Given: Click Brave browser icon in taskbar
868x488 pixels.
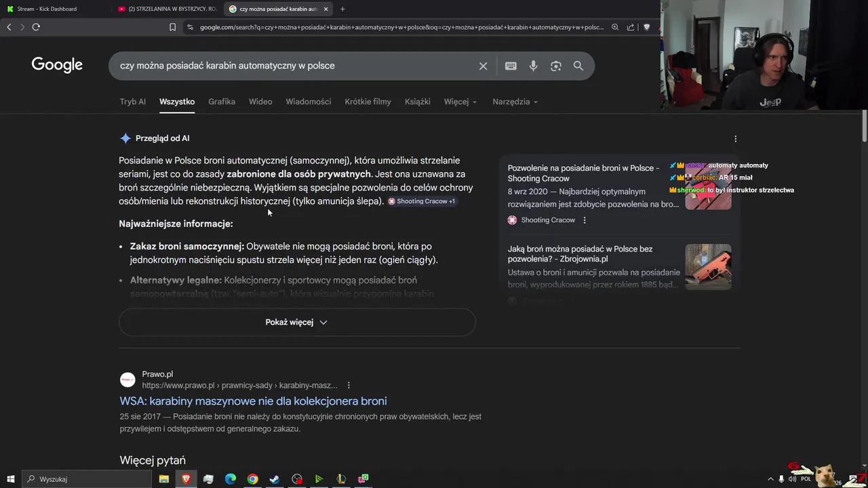Looking at the screenshot, I should (x=186, y=479).
